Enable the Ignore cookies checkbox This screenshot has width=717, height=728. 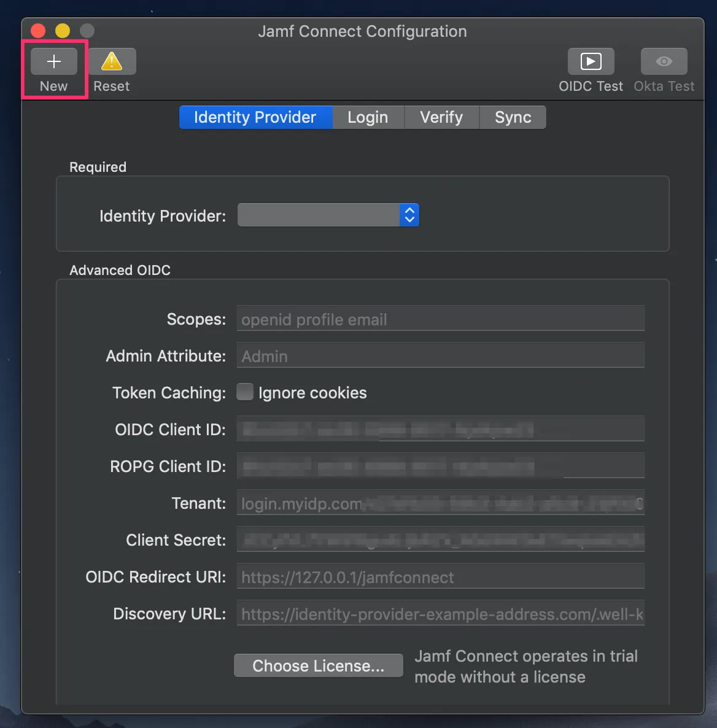[245, 392]
